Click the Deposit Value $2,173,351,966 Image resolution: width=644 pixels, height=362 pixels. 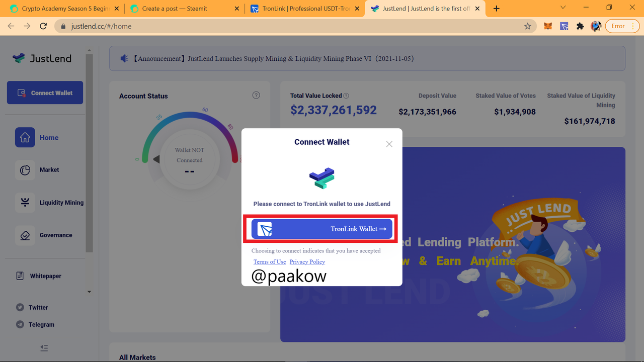(428, 112)
